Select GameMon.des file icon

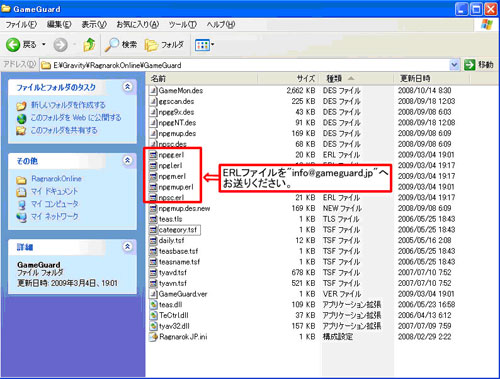click(x=153, y=91)
